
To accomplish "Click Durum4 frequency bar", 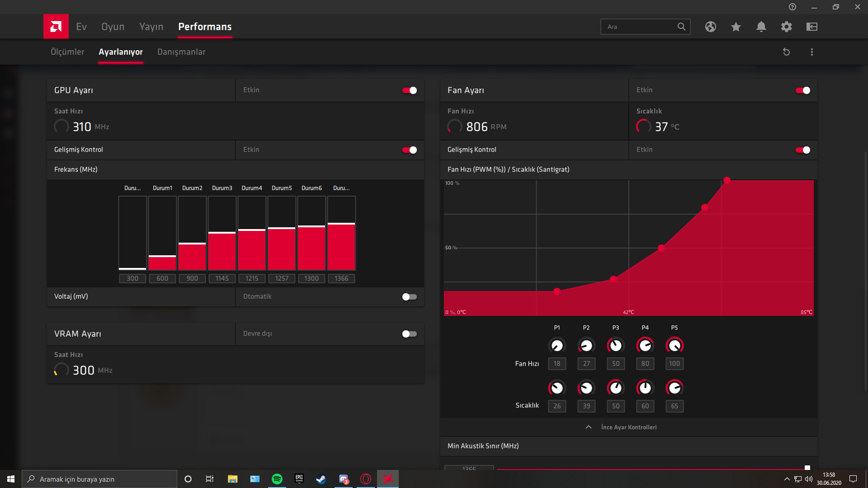I will (252, 233).
